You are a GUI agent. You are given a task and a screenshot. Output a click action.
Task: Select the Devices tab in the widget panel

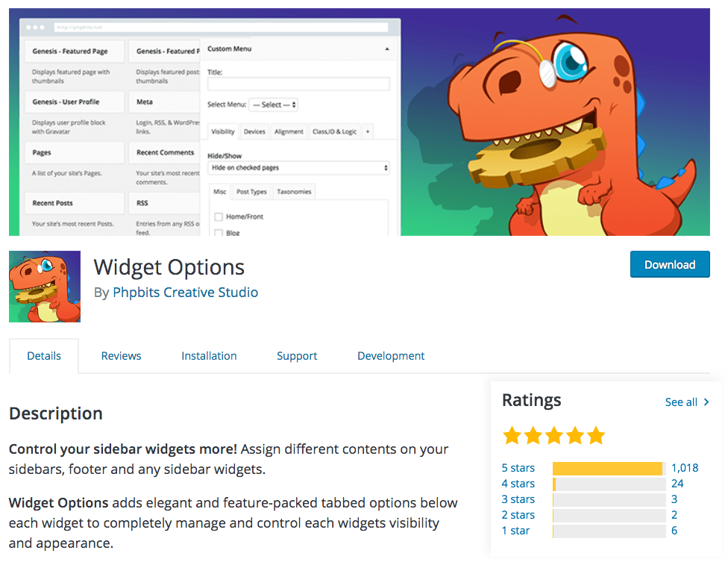(254, 131)
